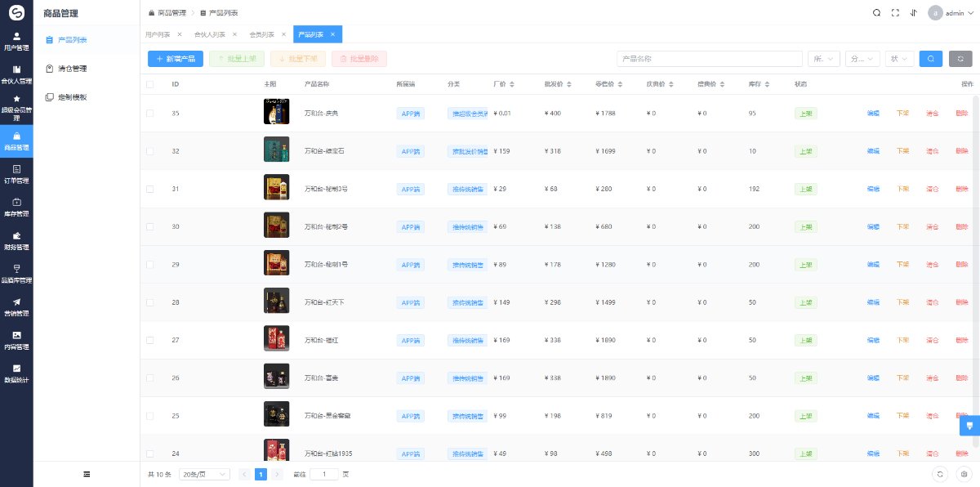Open 订单管理 in the dark sidebar
Image resolution: width=980 pixels, height=487 pixels.
[16, 174]
